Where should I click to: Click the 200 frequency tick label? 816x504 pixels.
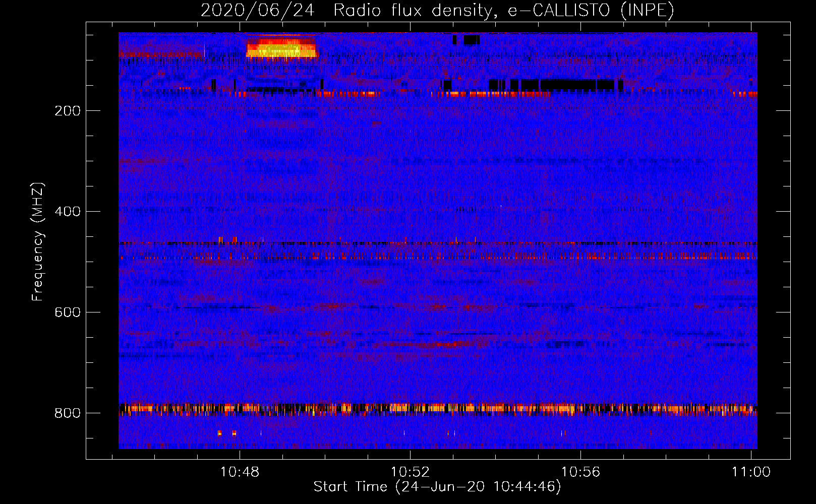coord(68,111)
